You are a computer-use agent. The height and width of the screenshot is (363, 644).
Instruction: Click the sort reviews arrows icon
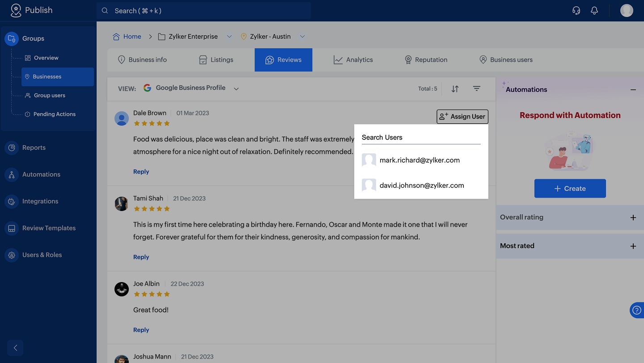pyautogui.click(x=455, y=89)
